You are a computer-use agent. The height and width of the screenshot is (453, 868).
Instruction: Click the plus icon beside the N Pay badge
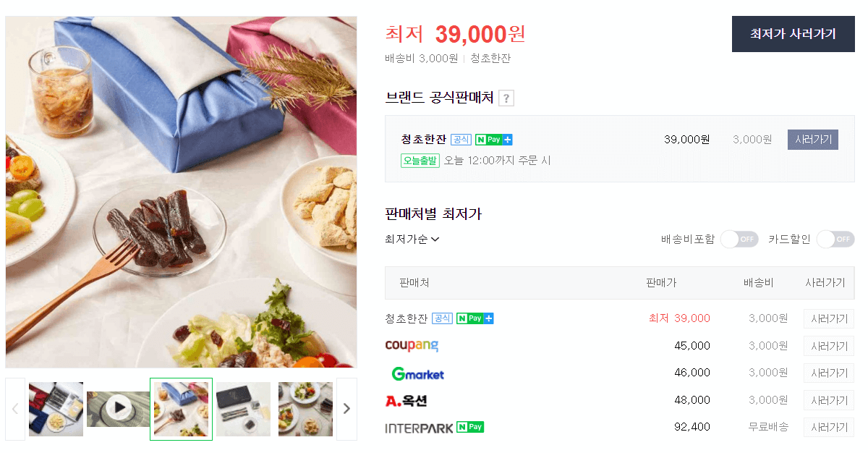point(509,139)
